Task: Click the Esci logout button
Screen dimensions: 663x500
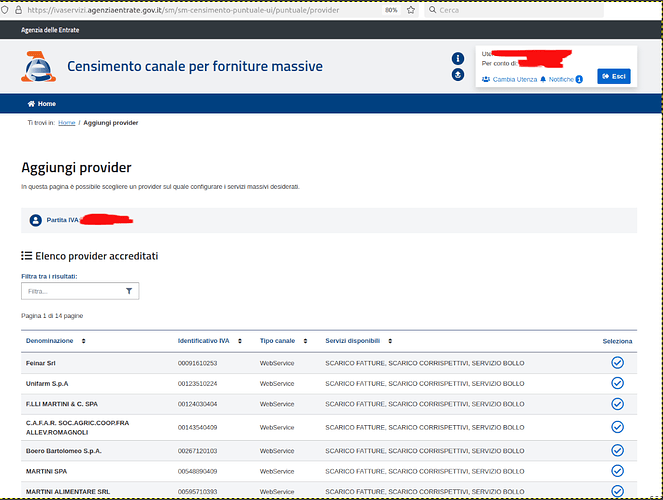Action: pyautogui.click(x=614, y=77)
